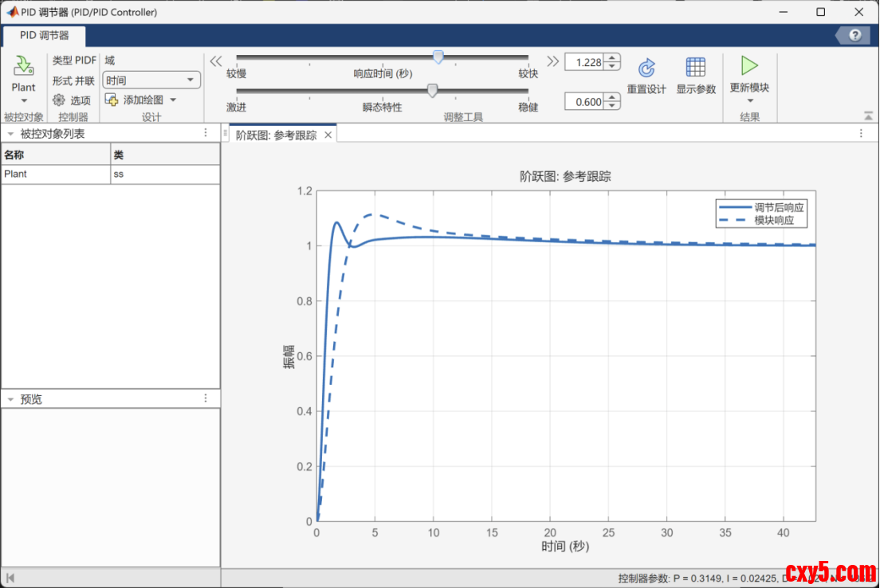This screenshot has height=588, width=880.
Task: Click double right arrow beside response slider
Action: (x=552, y=61)
